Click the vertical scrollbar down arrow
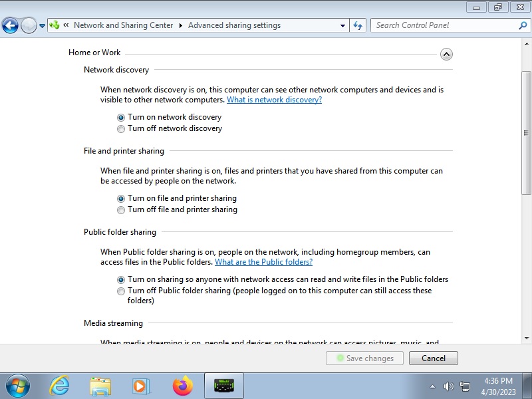The width and height of the screenshot is (532, 399). (x=526, y=338)
